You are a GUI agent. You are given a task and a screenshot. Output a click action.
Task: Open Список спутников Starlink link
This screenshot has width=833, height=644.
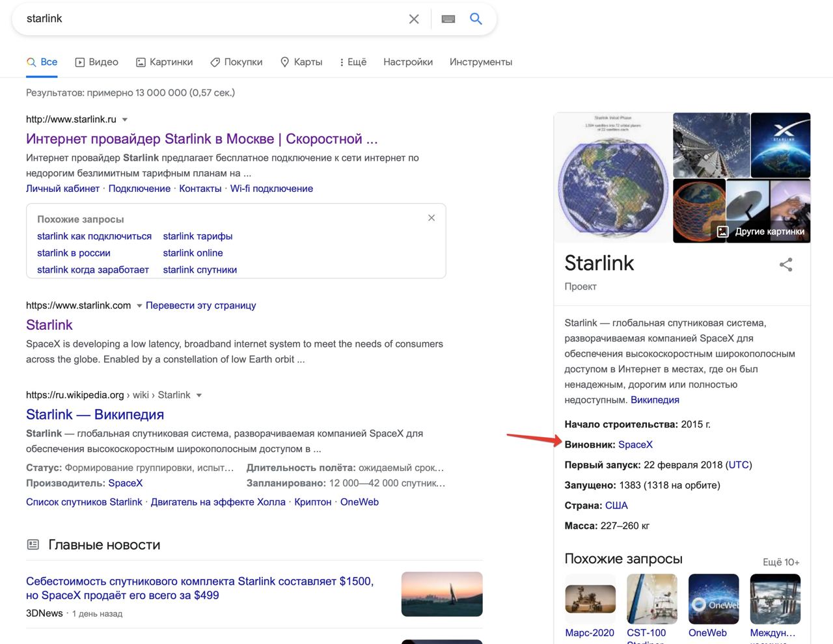point(84,502)
